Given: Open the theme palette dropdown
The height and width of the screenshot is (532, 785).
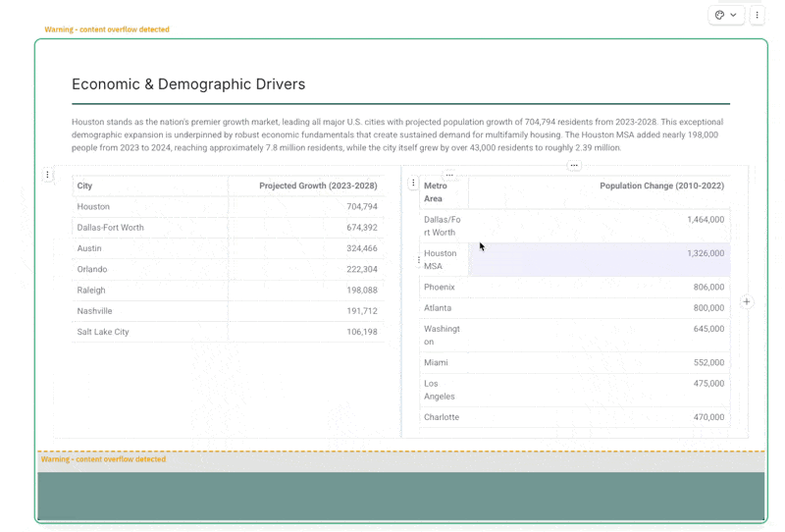Looking at the screenshot, I should pyautogui.click(x=726, y=16).
